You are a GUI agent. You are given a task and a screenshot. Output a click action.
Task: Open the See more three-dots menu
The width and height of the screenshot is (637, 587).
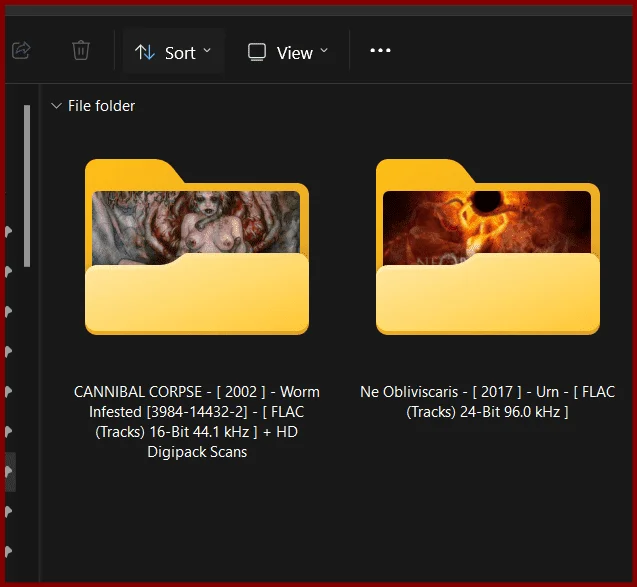tap(380, 50)
